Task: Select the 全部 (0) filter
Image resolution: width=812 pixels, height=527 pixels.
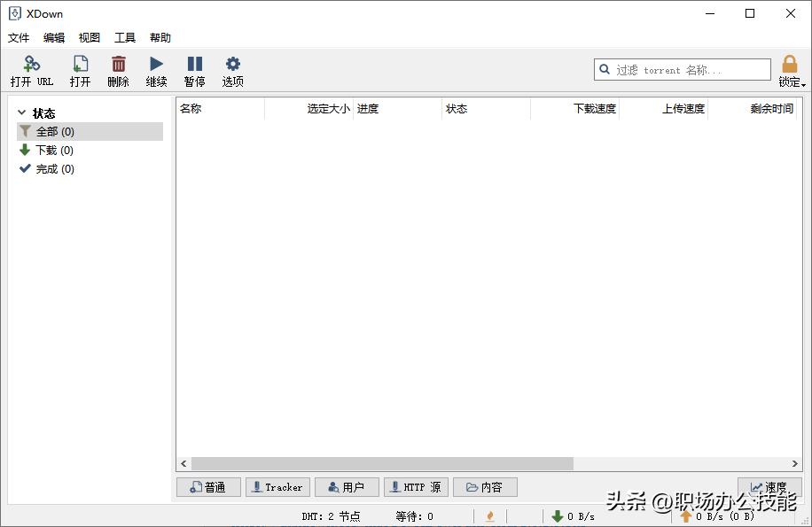Action: click(90, 131)
